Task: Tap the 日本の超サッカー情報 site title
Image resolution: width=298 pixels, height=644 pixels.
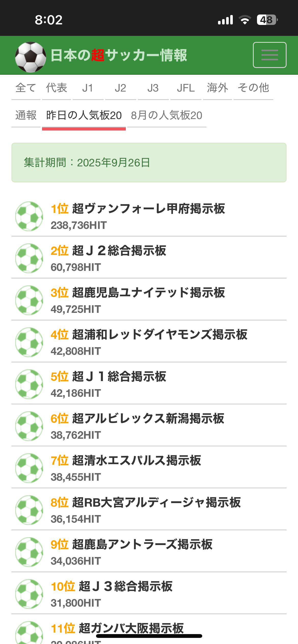Action: click(119, 55)
